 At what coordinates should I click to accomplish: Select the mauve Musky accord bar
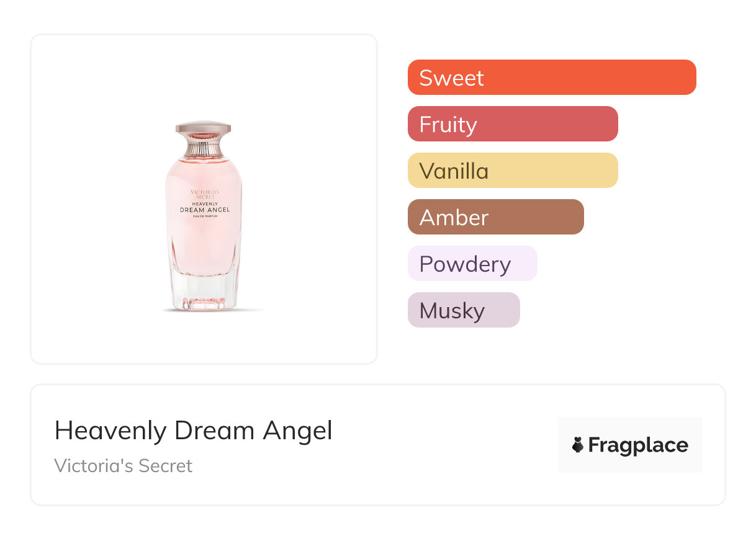tap(463, 310)
